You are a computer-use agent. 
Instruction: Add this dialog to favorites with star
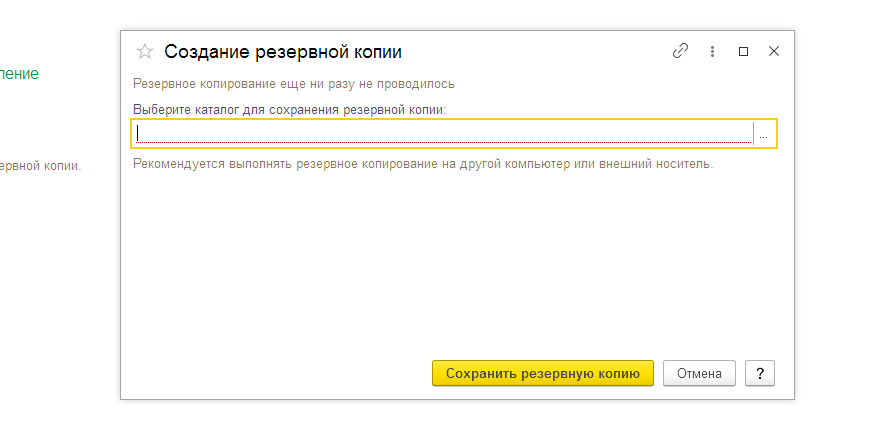pyautogui.click(x=145, y=52)
